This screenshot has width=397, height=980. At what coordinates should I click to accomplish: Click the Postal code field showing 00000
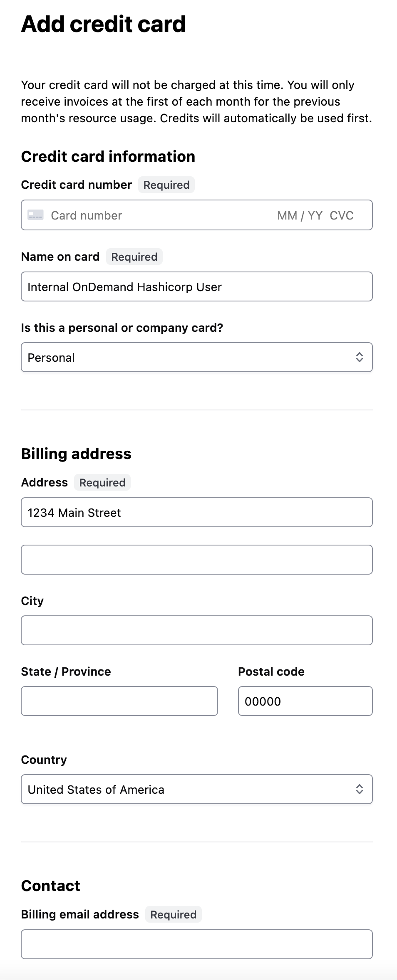305,701
